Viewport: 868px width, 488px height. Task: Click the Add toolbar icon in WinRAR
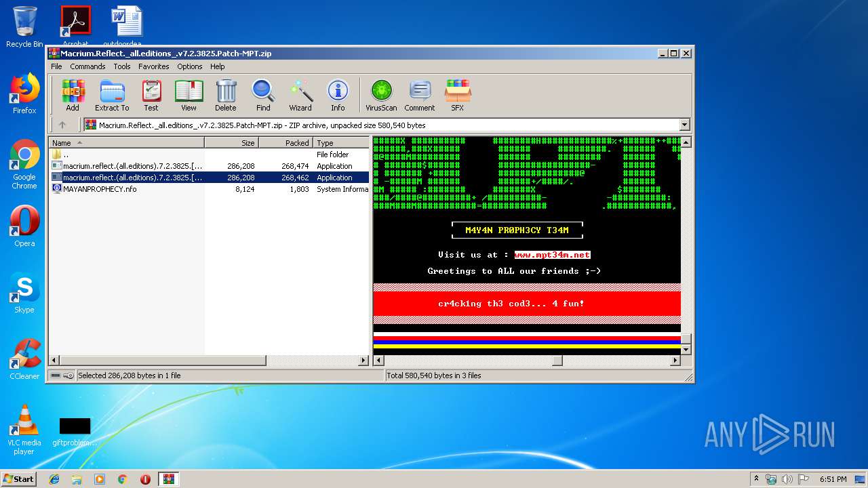point(73,95)
